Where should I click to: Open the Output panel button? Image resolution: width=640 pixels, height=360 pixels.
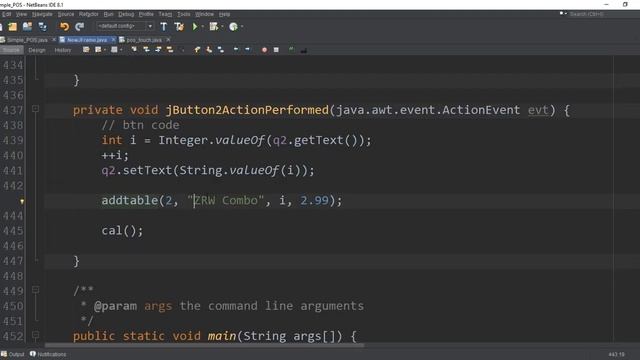[13, 354]
